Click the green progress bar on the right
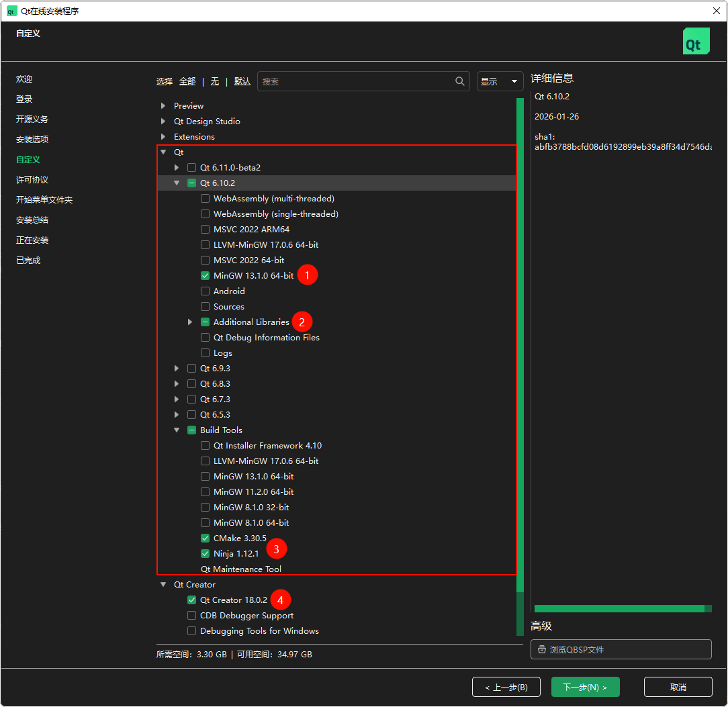 coord(621,608)
